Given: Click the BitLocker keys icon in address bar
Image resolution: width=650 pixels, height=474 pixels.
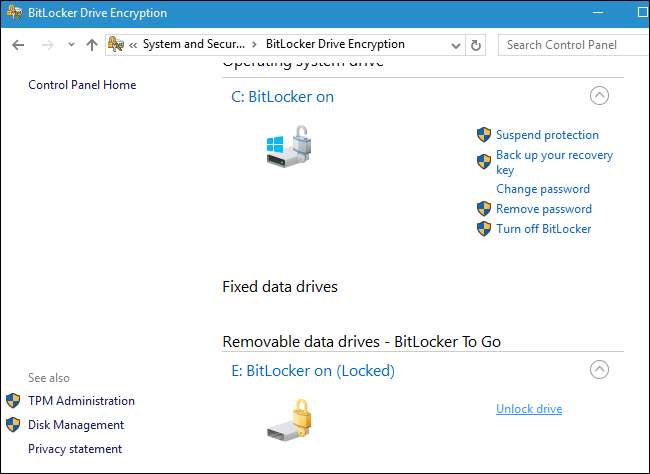Looking at the screenshot, I should tap(117, 45).
